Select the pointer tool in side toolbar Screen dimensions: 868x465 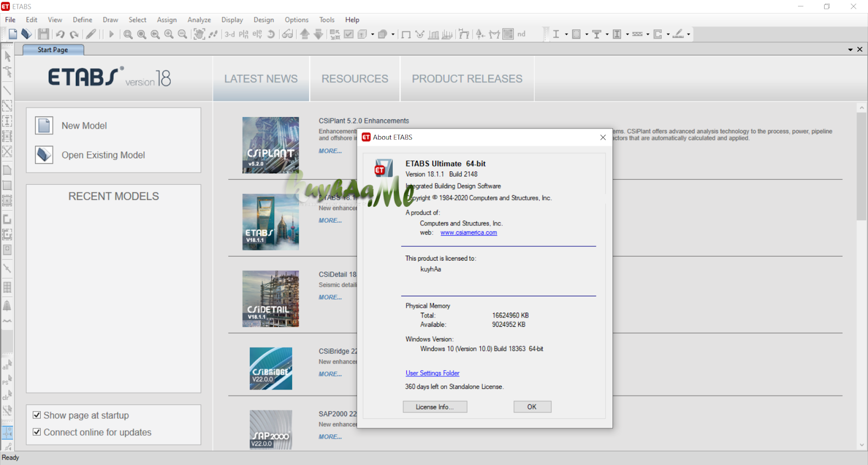point(8,56)
